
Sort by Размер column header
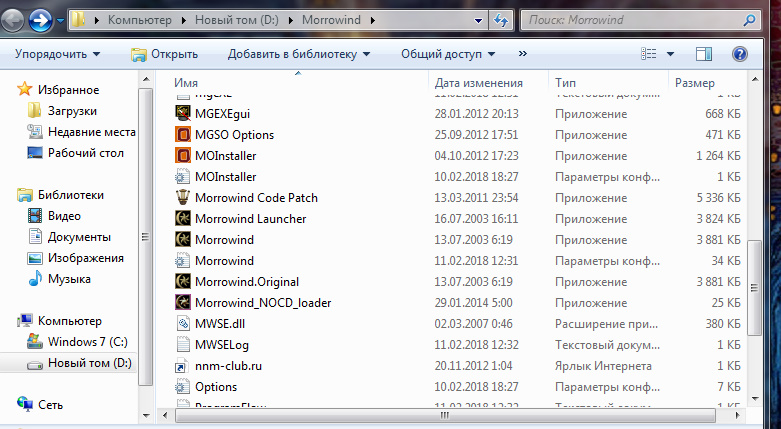[707, 83]
